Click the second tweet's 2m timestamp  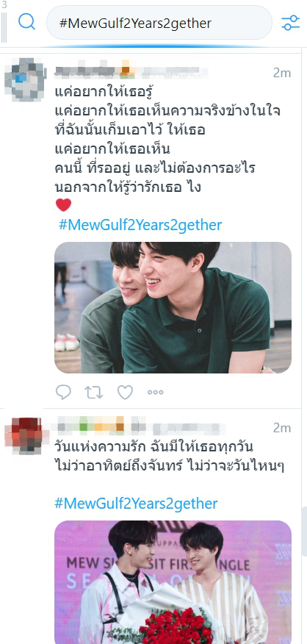point(282,428)
